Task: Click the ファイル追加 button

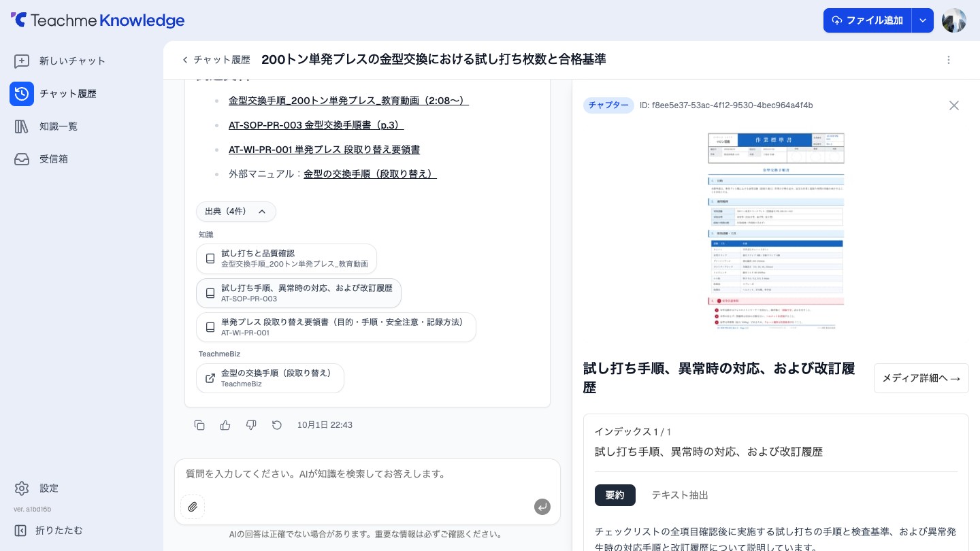Action: [x=867, y=20]
